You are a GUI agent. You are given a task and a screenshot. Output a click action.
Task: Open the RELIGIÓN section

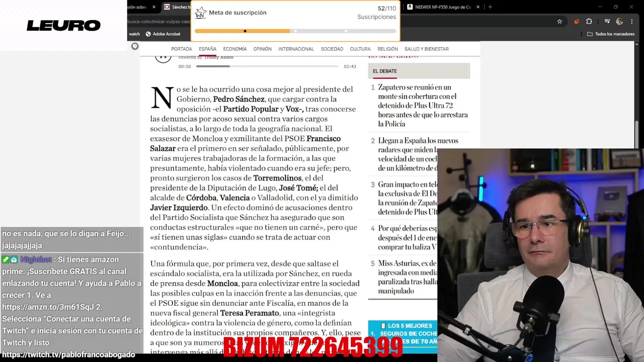click(x=387, y=49)
